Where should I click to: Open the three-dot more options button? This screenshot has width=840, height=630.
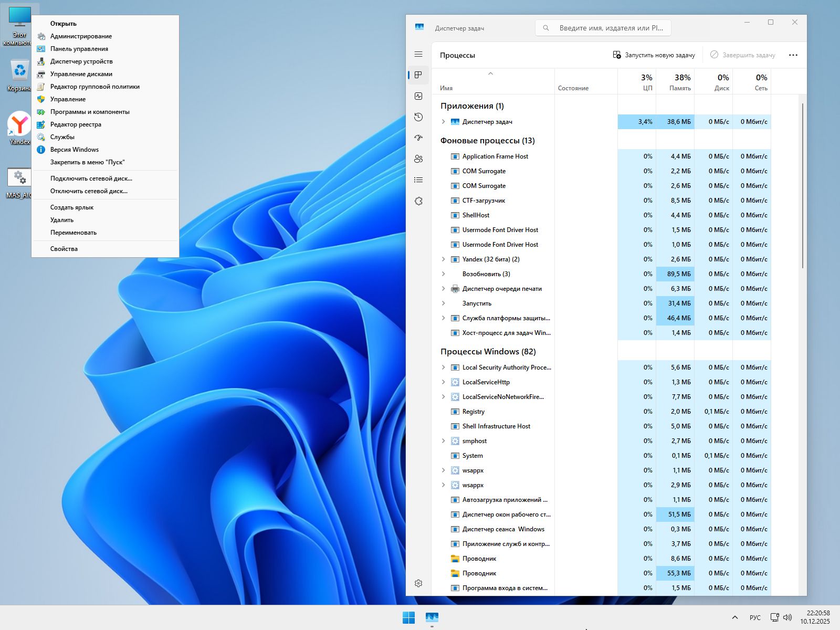(793, 55)
